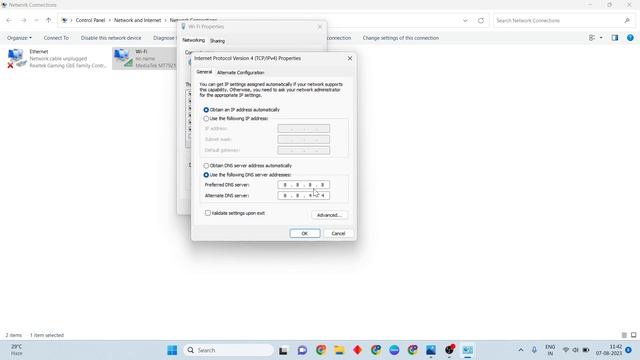
Task: Open Wi-Fi network tray icon
Action: coord(566,350)
